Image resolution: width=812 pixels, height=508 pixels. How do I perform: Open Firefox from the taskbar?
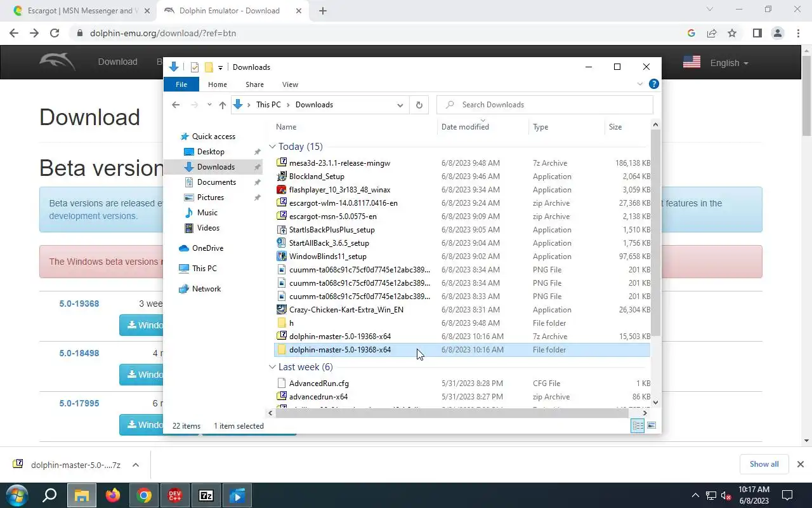[x=113, y=495]
